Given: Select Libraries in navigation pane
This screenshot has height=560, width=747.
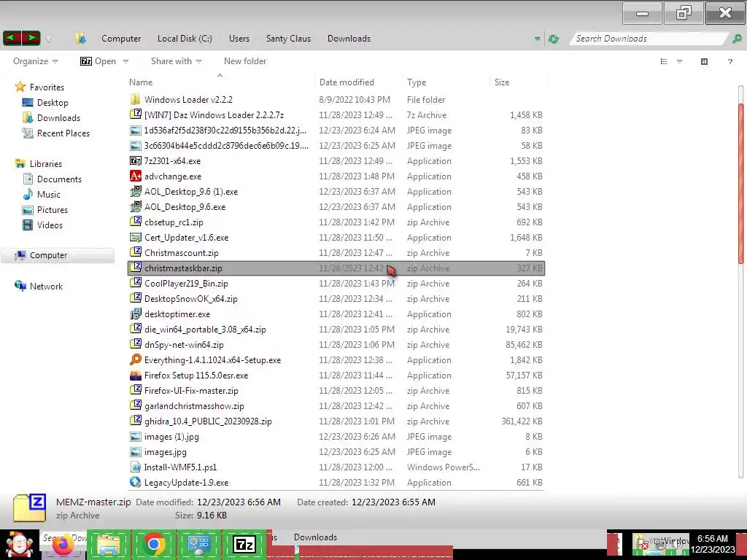Looking at the screenshot, I should 46,163.
